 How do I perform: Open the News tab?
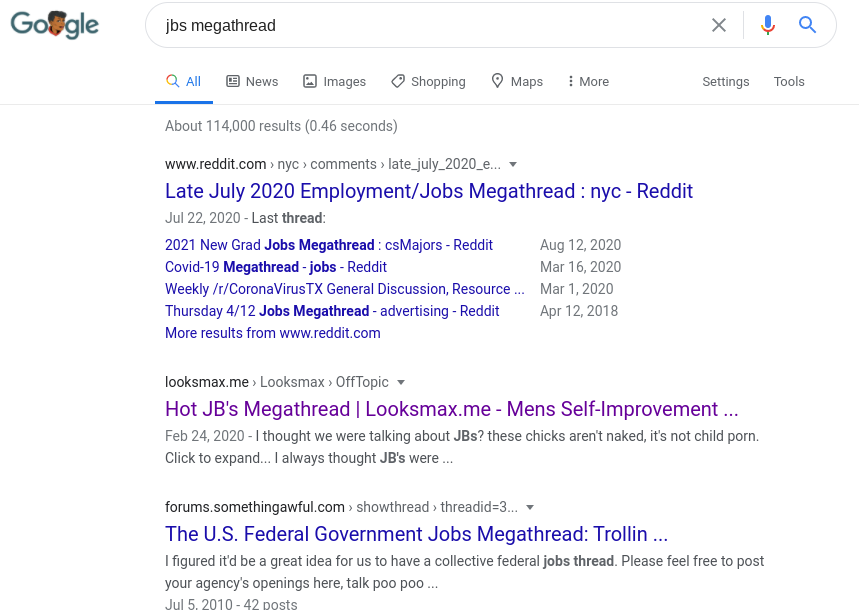click(252, 82)
